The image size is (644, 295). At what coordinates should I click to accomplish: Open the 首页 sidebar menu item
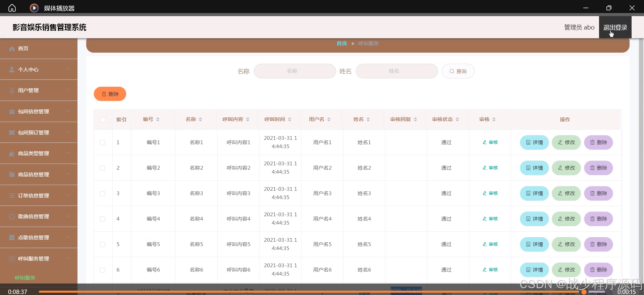[39, 49]
